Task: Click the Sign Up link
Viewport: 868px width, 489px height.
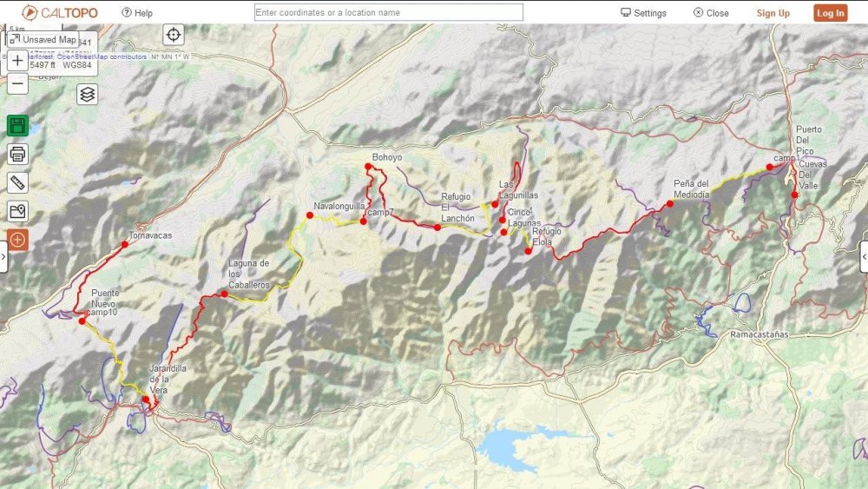Action: [x=773, y=13]
